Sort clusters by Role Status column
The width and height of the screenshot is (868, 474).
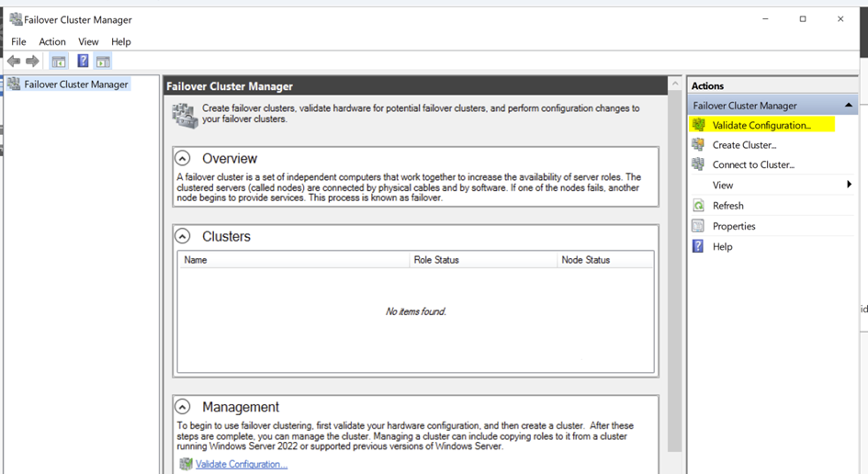[483, 260]
